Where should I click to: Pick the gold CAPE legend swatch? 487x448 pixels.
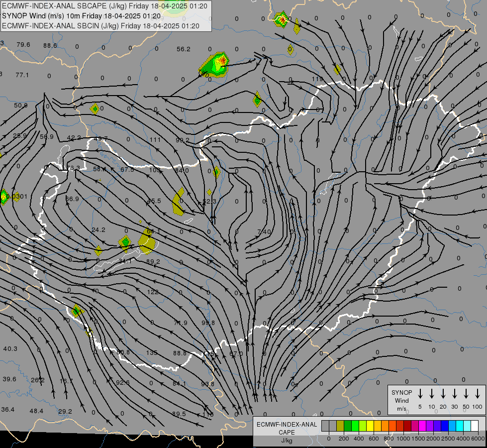378,426
